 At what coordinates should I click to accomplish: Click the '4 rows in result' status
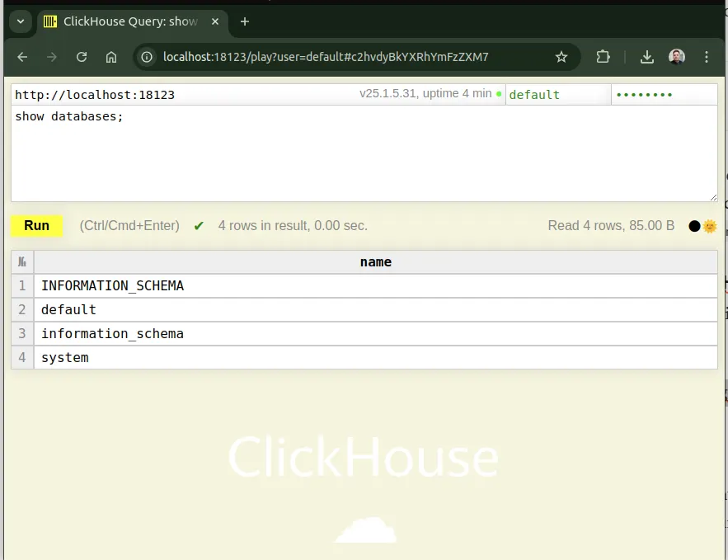pos(293,226)
